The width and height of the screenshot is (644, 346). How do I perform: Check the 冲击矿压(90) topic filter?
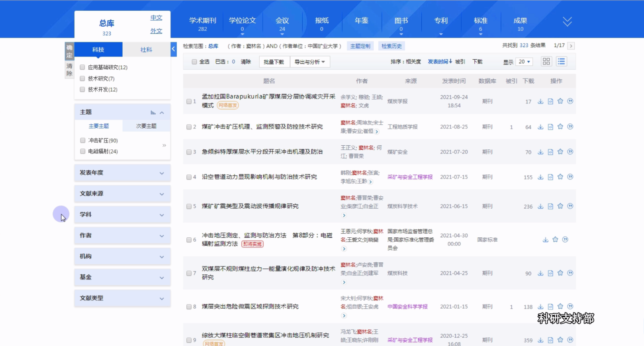83,140
